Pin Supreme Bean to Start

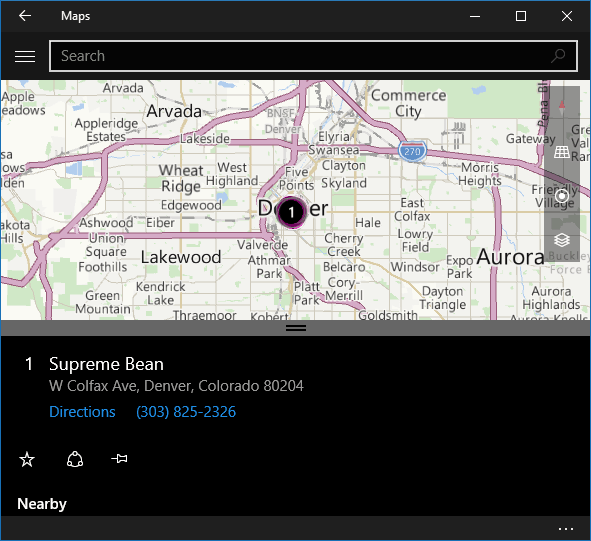tap(119, 459)
